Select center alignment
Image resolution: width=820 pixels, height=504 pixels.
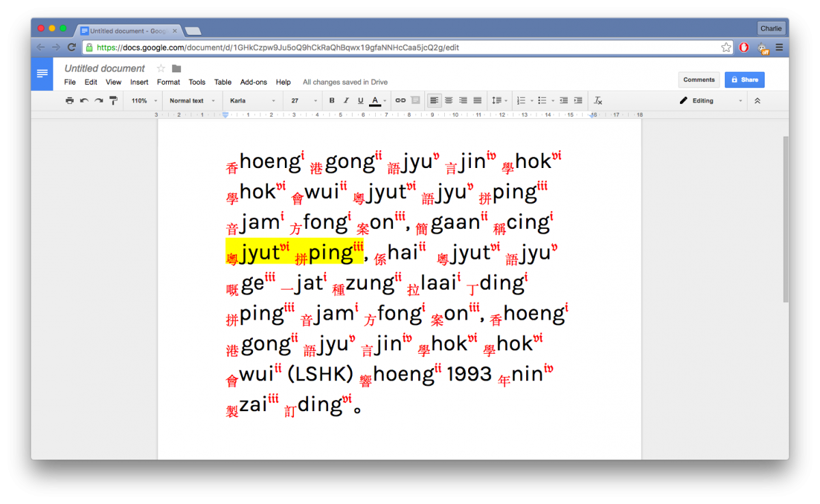[x=449, y=100]
